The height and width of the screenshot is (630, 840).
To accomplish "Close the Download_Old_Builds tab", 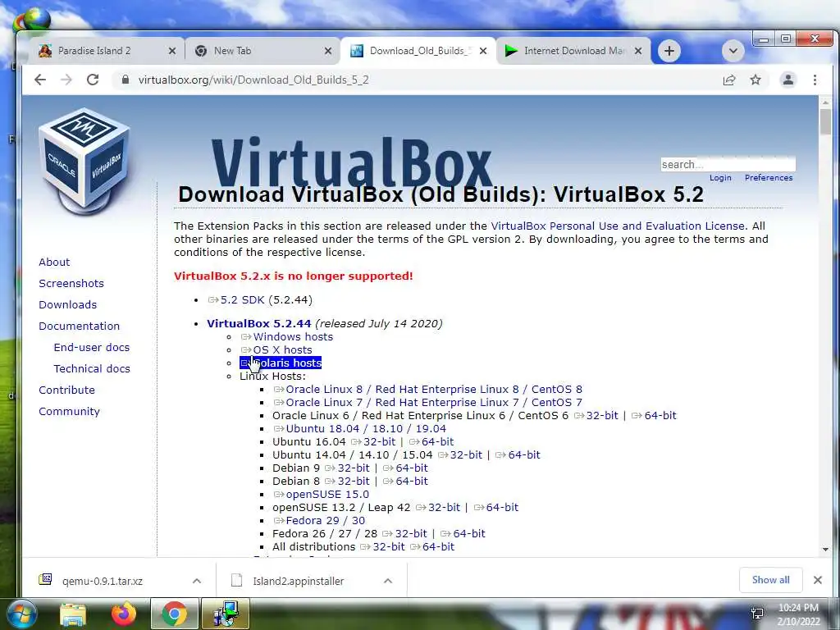I will [483, 51].
